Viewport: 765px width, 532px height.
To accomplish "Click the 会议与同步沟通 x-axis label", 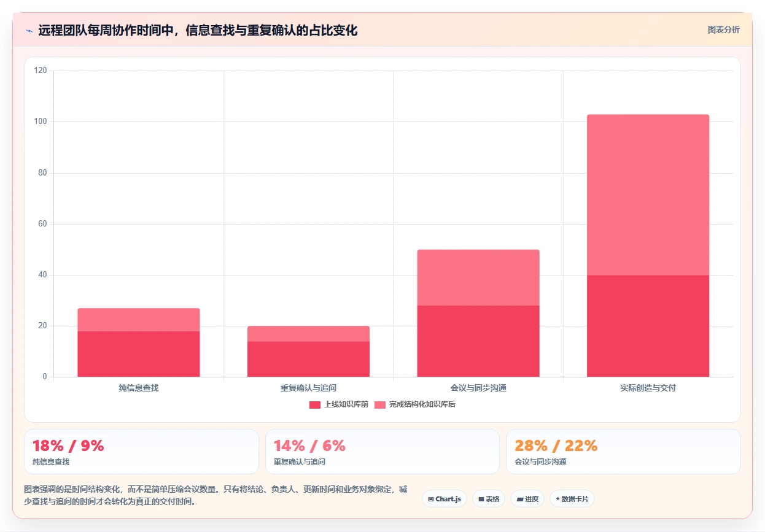I will coord(478,388).
